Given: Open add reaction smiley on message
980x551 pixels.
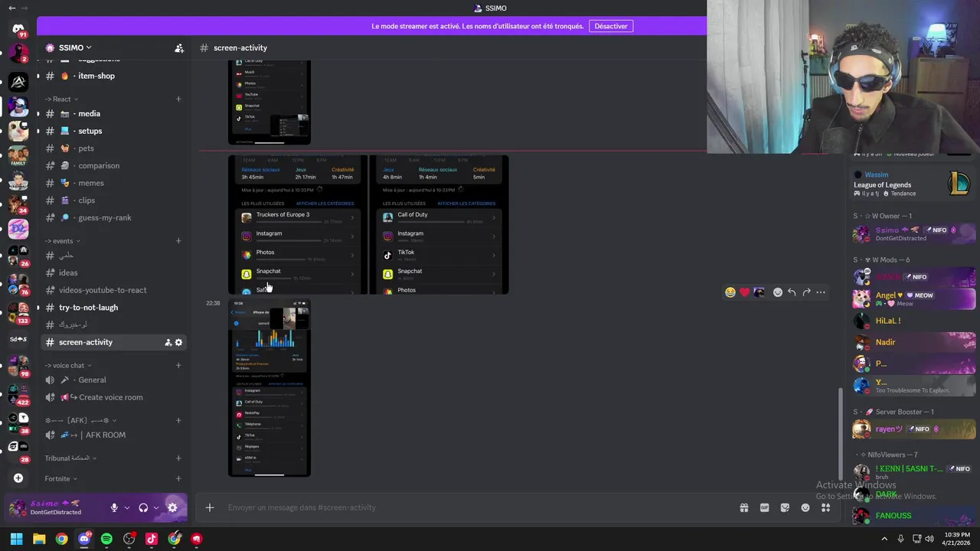Looking at the screenshot, I should point(778,292).
